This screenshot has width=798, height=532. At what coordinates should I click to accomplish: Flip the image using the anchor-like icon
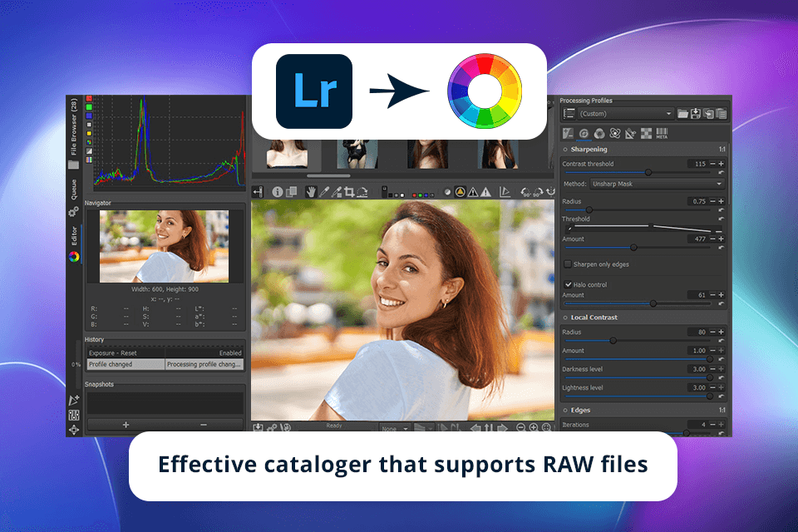tap(550, 192)
